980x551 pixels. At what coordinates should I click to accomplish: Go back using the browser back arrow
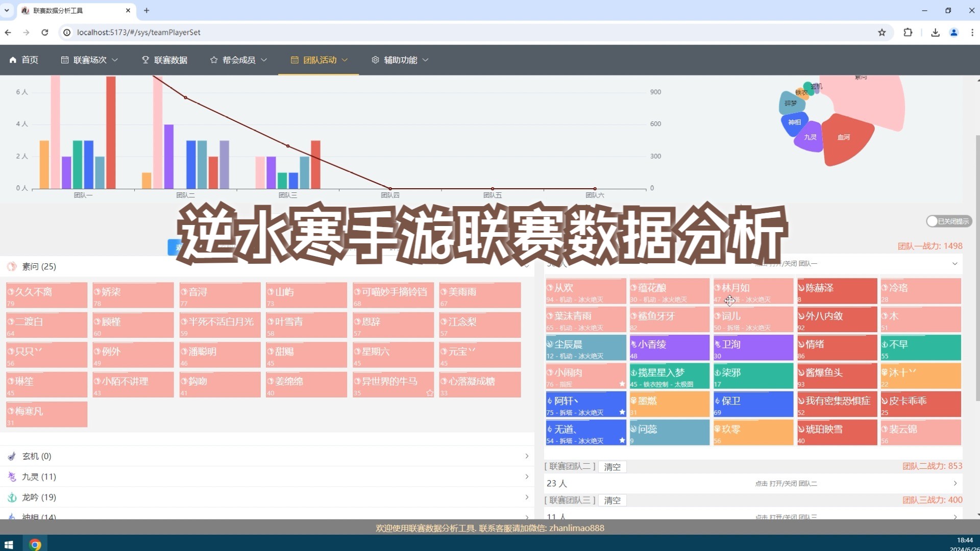coord(8,32)
